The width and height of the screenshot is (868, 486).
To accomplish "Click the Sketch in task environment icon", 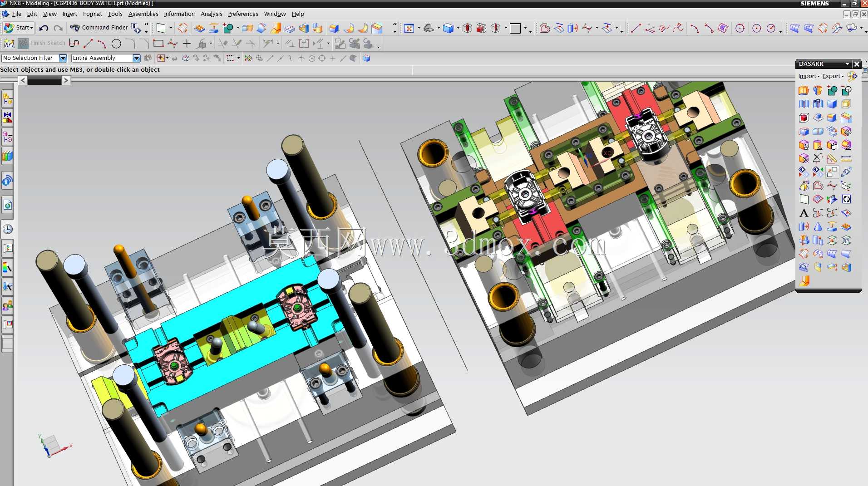I will pyautogui.click(x=9, y=44).
